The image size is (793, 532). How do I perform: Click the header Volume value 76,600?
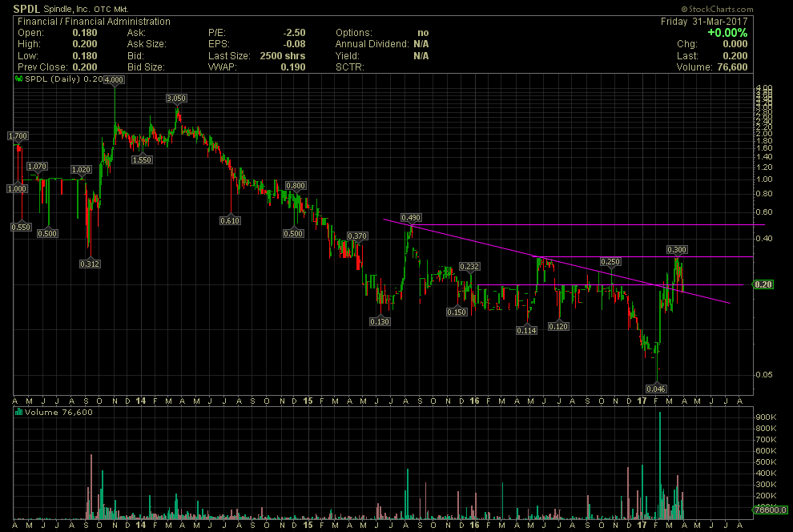pyautogui.click(x=732, y=66)
